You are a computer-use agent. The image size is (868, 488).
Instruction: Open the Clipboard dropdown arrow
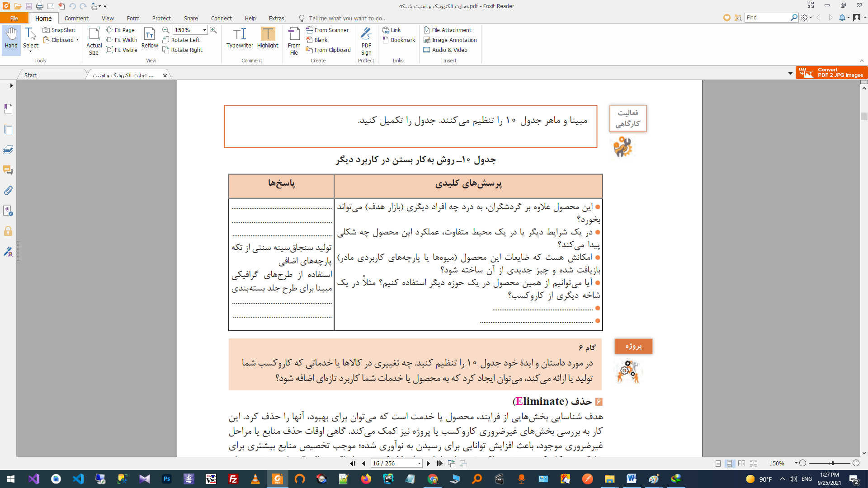pyautogui.click(x=77, y=40)
